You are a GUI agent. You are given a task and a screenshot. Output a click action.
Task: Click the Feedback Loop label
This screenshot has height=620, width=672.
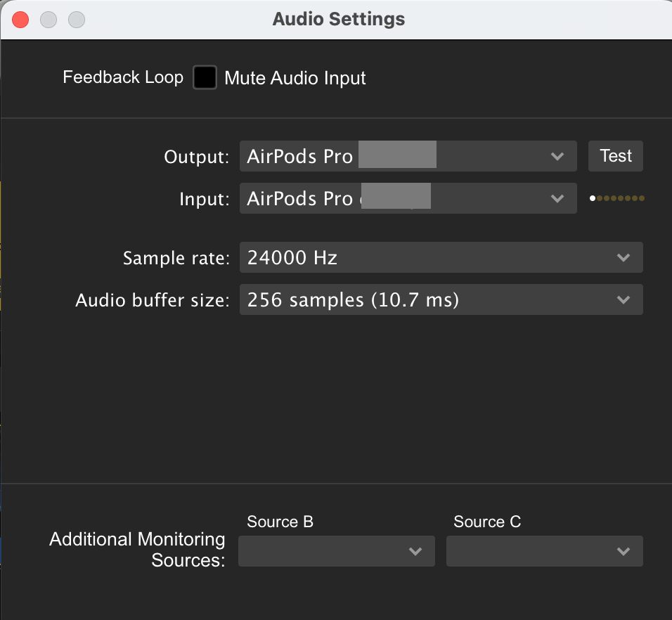click(123, 77)
